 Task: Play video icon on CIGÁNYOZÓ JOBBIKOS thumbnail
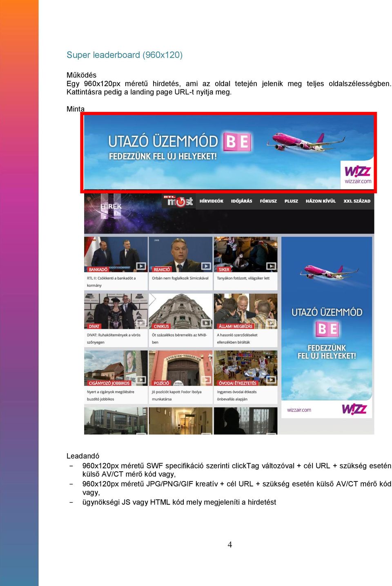pos(141,380)
